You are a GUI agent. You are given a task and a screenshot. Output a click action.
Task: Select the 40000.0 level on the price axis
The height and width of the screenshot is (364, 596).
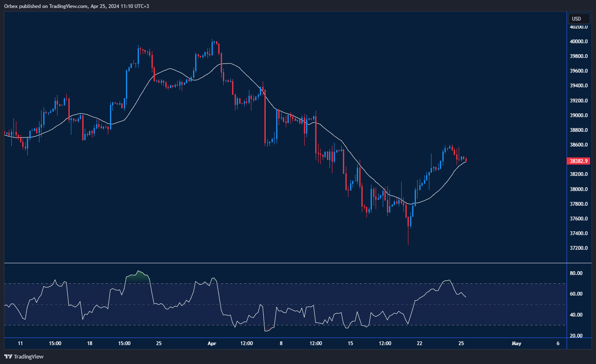pyautogui.click(x=578, y=42)
